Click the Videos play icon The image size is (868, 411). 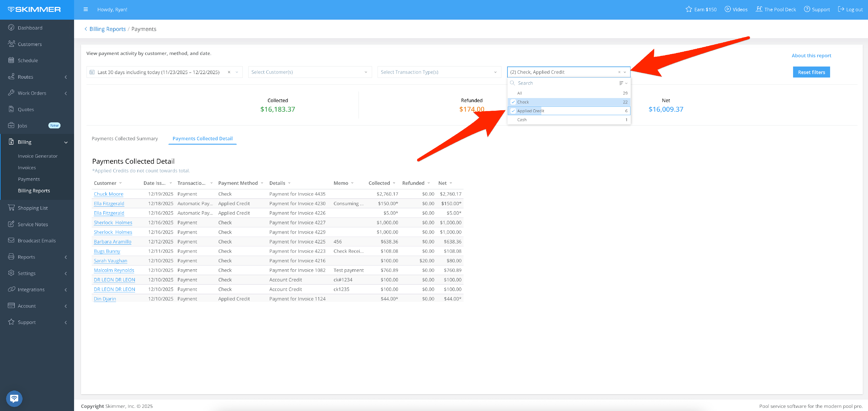[727, 10]
